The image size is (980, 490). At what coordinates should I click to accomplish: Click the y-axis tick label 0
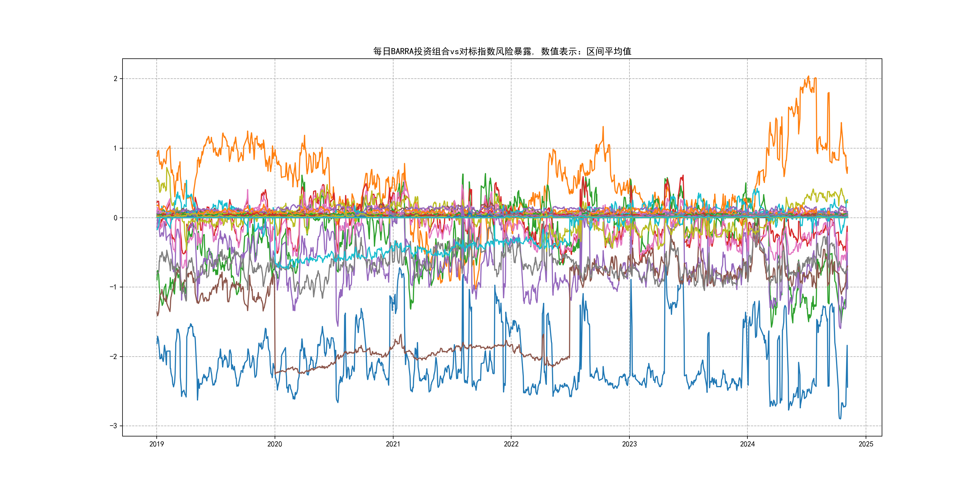click(116, 218)
